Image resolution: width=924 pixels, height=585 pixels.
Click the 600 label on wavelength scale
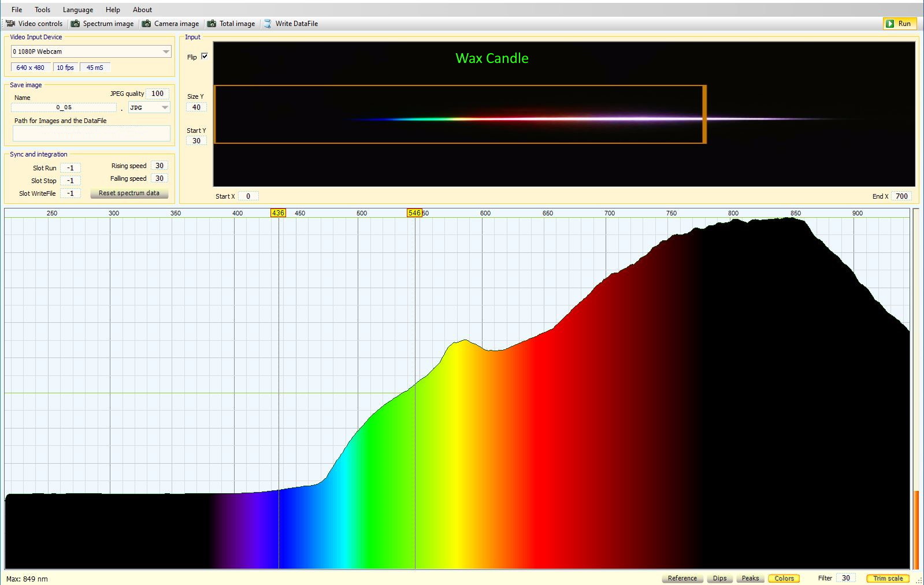(485, 213)
